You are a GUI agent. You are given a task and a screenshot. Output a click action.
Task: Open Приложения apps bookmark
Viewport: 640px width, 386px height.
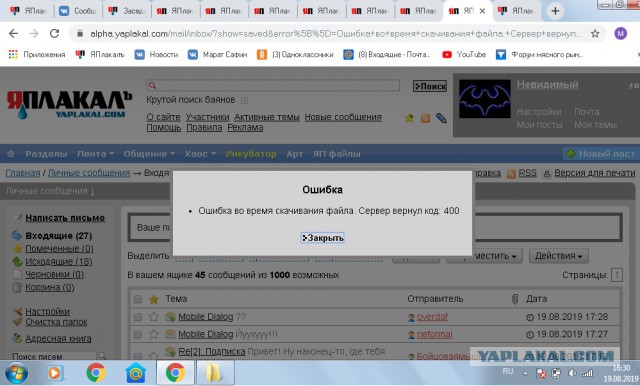pos(37,54)
